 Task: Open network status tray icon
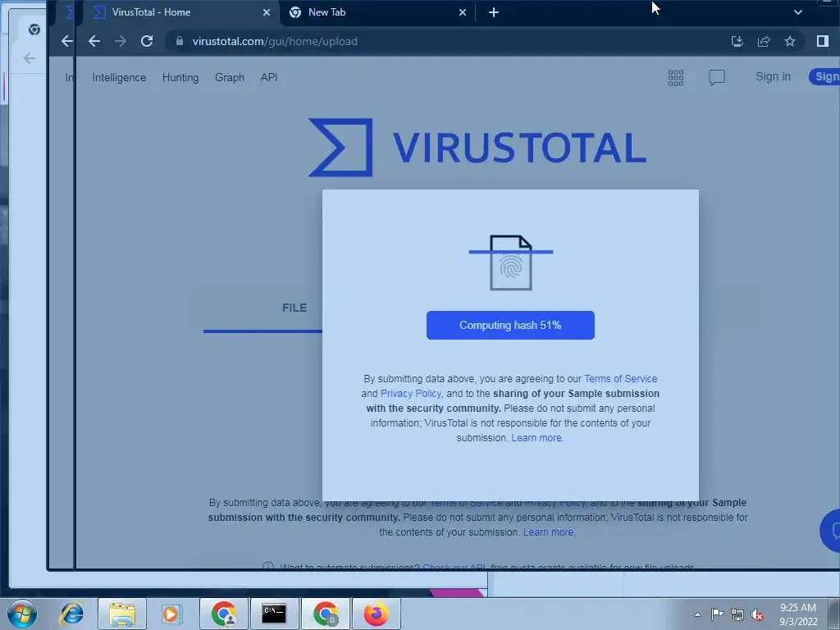point(737,614)
